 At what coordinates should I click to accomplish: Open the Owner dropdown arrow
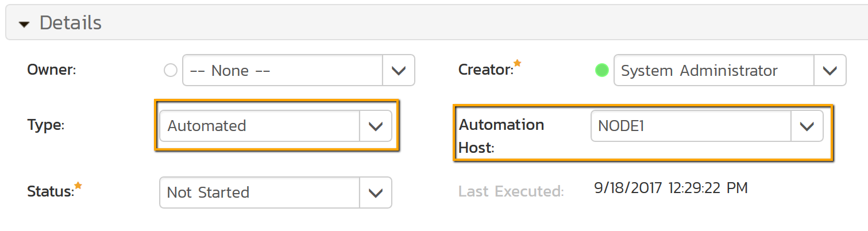point(398,70)
